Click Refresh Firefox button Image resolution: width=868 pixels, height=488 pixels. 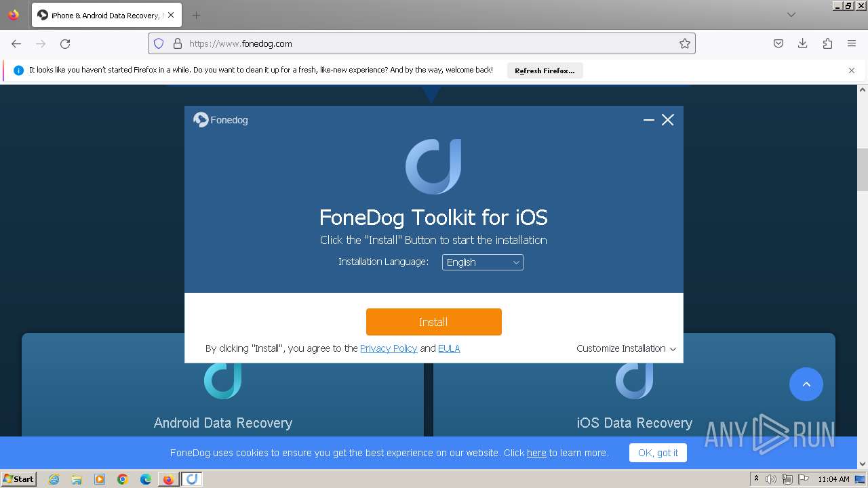(x=545, y=70)
